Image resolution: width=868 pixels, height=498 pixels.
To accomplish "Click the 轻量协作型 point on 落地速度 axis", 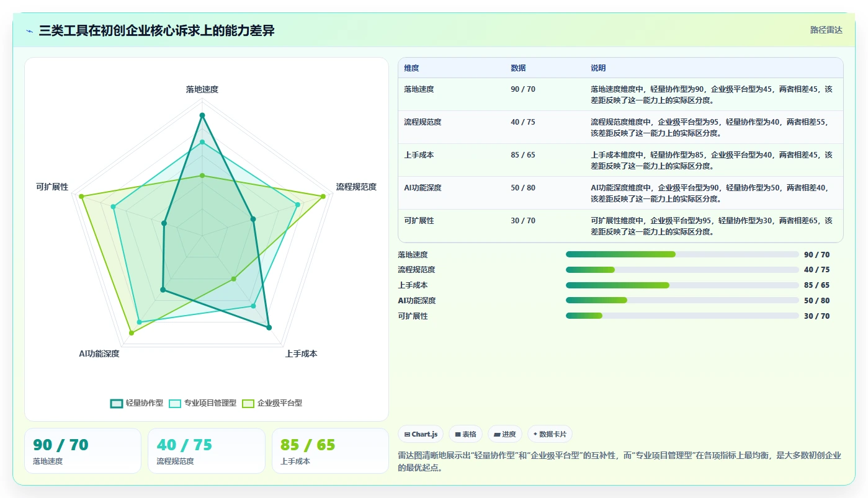I will (x=202, y=115).
